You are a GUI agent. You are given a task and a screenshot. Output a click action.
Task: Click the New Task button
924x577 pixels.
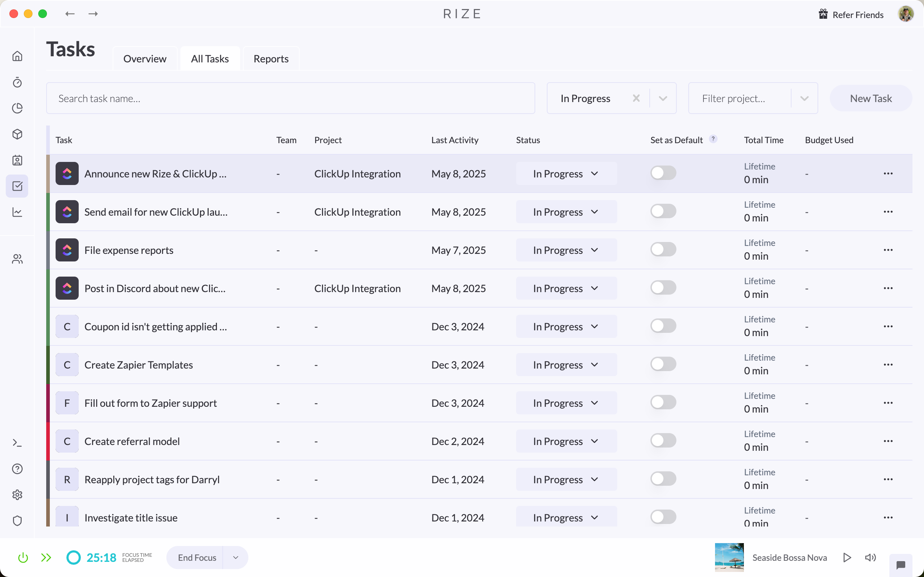(x=871, y=98)
